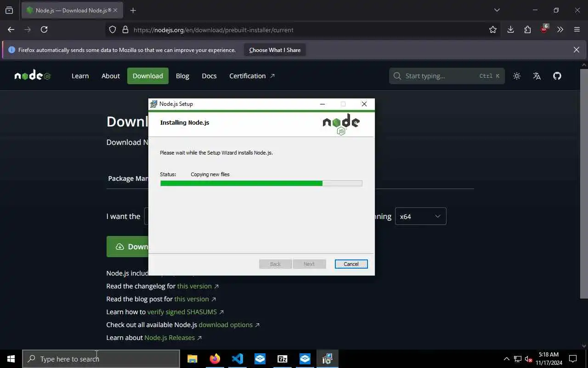Switch to Firefox in taskbar
Screen dimensions: 588x368
pos(215,359)
